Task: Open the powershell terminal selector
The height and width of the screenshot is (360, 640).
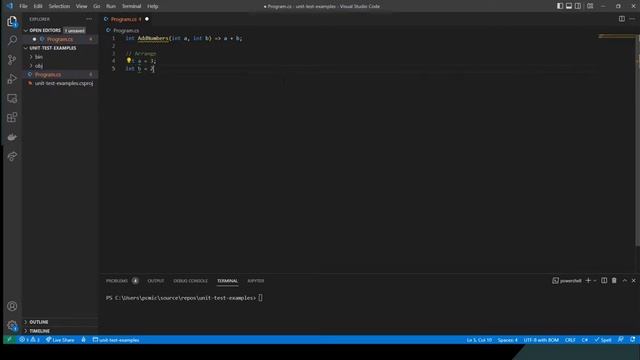Action: [567, 281]
